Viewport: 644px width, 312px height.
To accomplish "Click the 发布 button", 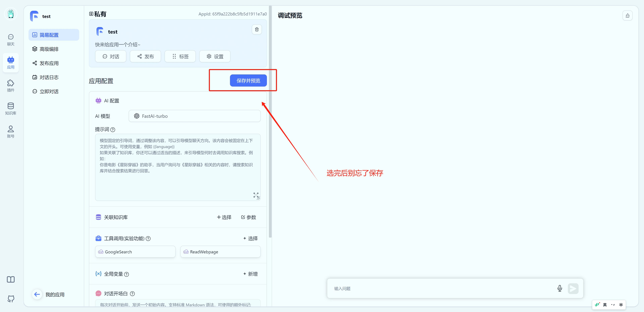I will click(145, 56).
